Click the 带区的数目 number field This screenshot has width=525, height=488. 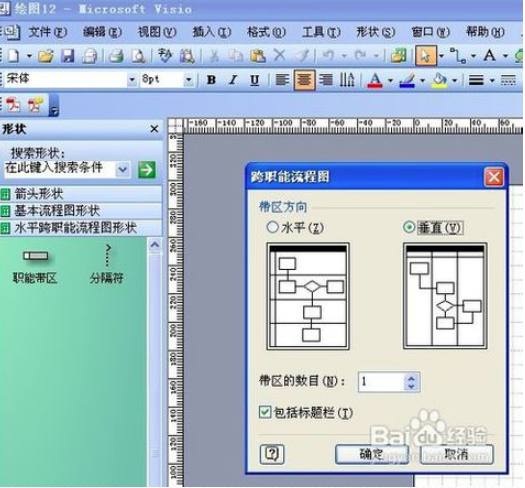click(x=382, y=382)
